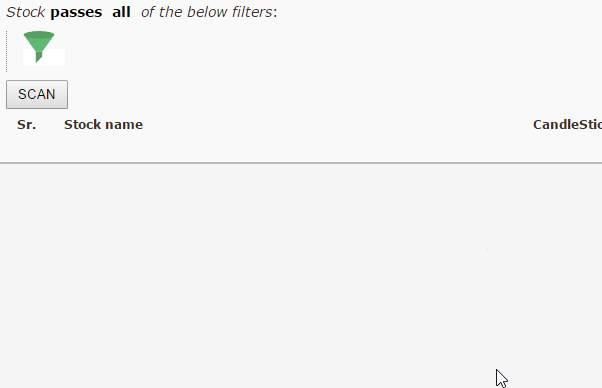The height and width of the screenshot is (388, 602).
Task: Click the empty results area
Action: 301,276
